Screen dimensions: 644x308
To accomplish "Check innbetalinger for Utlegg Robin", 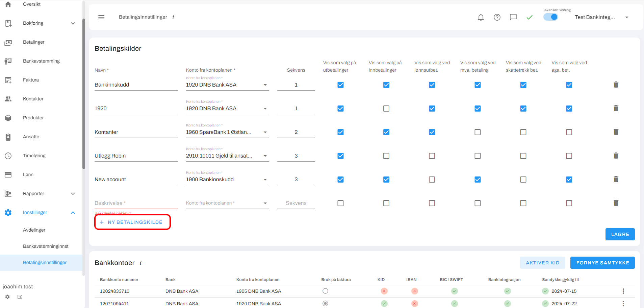I will coord(386,156).
